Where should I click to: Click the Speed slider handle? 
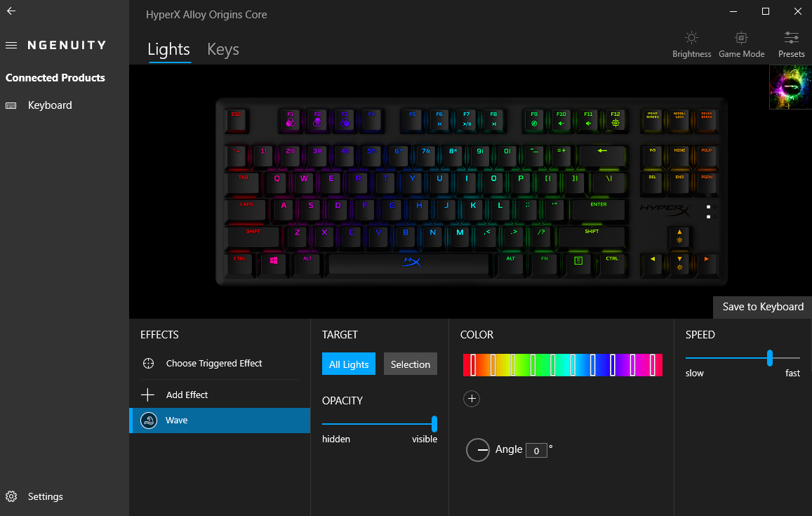(769, 357)
